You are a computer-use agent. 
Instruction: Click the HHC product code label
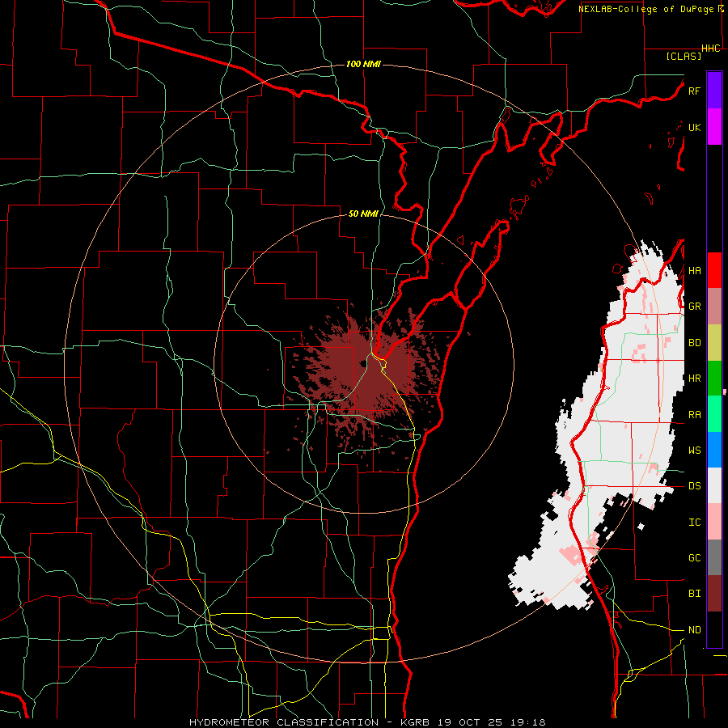coord(711,49)
